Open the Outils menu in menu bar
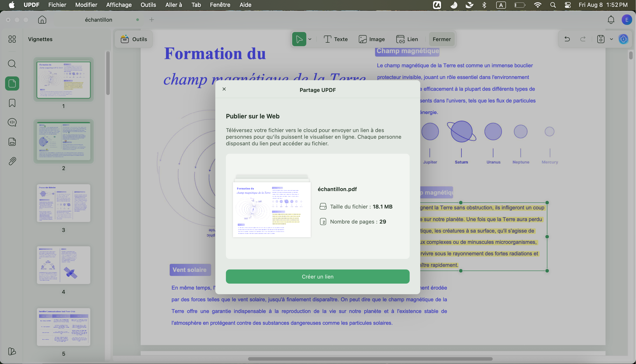Screen dimensions: 636x364 pyautogui.click(x=148, y=5)
